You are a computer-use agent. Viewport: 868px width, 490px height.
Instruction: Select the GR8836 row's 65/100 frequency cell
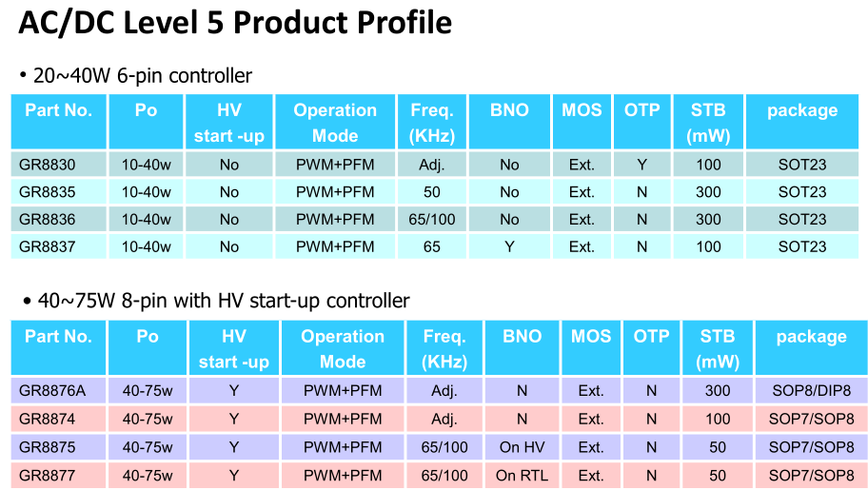point(432,219)
